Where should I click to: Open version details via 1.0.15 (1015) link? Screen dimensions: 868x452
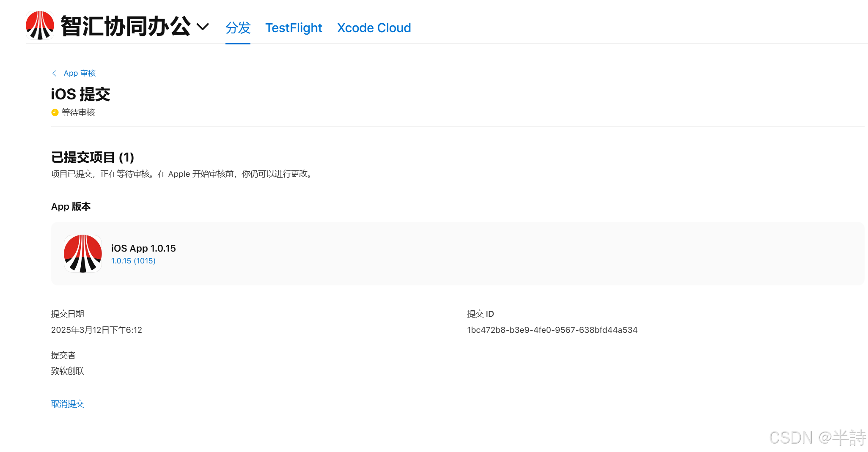(134, 261)
